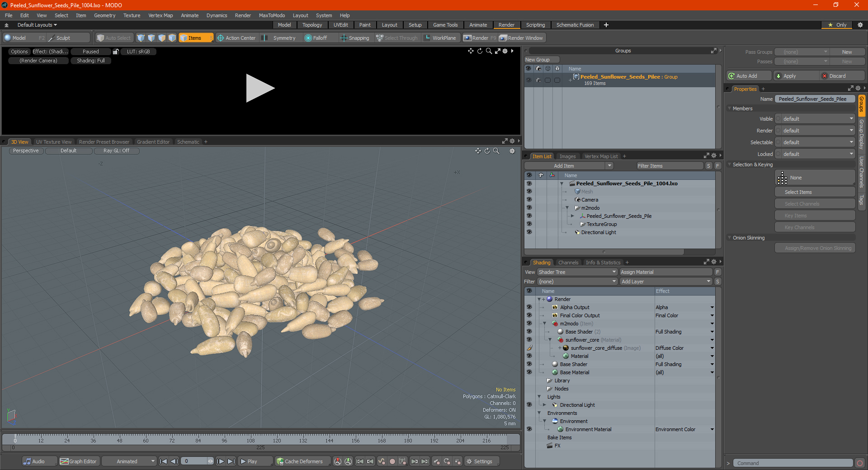The image size is (868, 470).
Task: Switch to the UV Texture View tab
Action: (x=54, y=142)
